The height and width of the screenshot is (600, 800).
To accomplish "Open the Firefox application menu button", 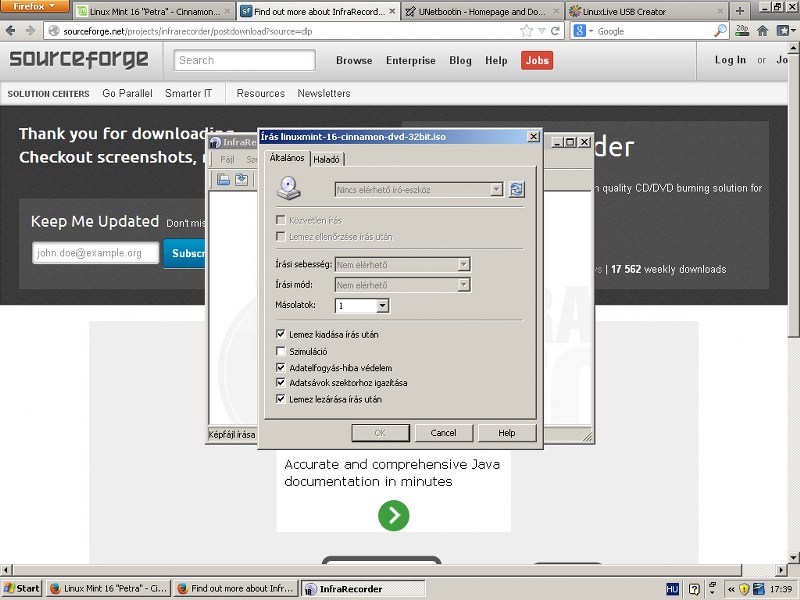I will pos(35,6).
